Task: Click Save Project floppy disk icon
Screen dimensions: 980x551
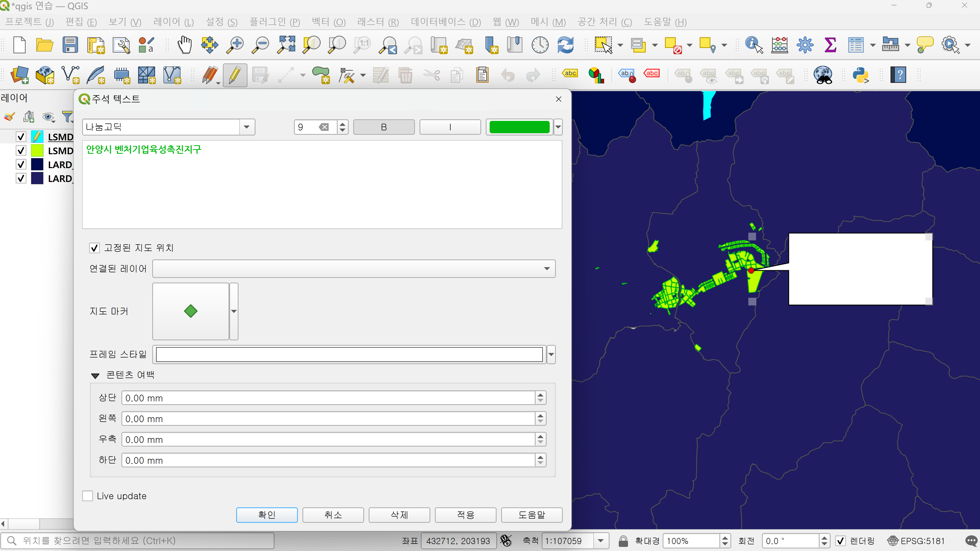Action: 70,45
